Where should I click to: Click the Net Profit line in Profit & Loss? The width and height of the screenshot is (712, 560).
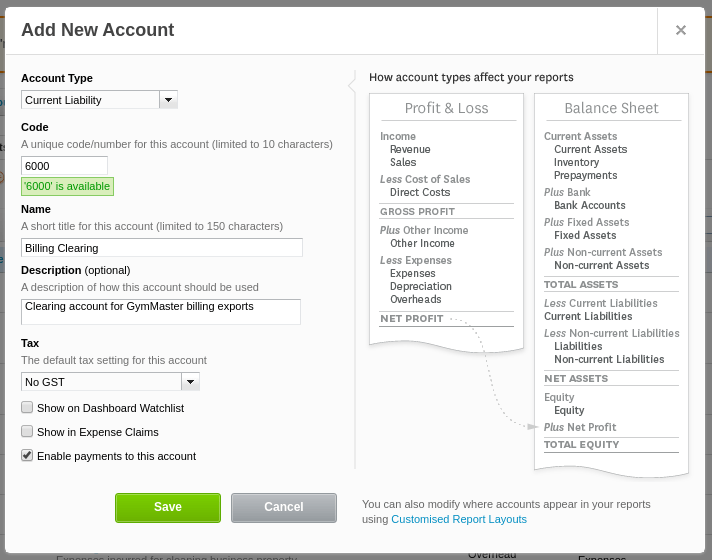point(411,319)
